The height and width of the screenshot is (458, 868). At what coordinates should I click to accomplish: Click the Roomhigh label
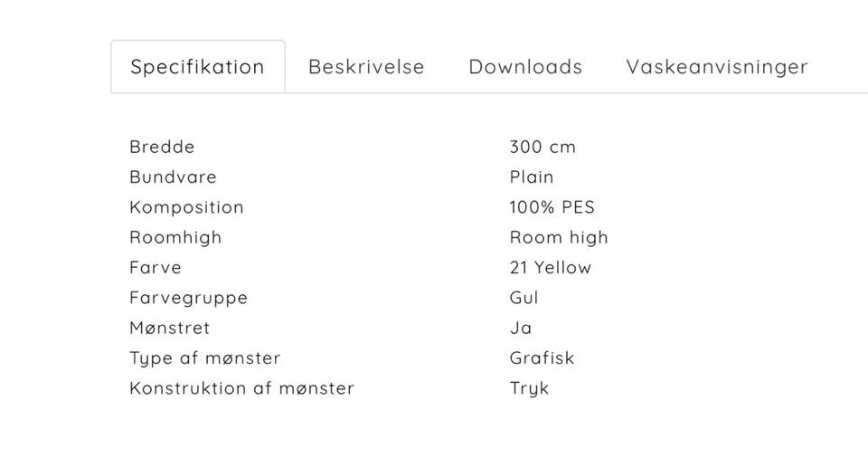tap(175, 237)
